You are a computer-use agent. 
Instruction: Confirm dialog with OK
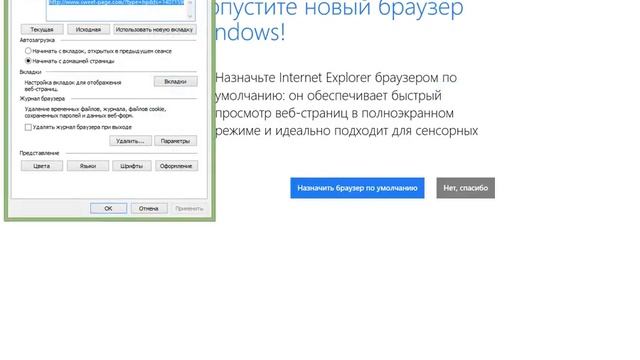click(108, 208)
